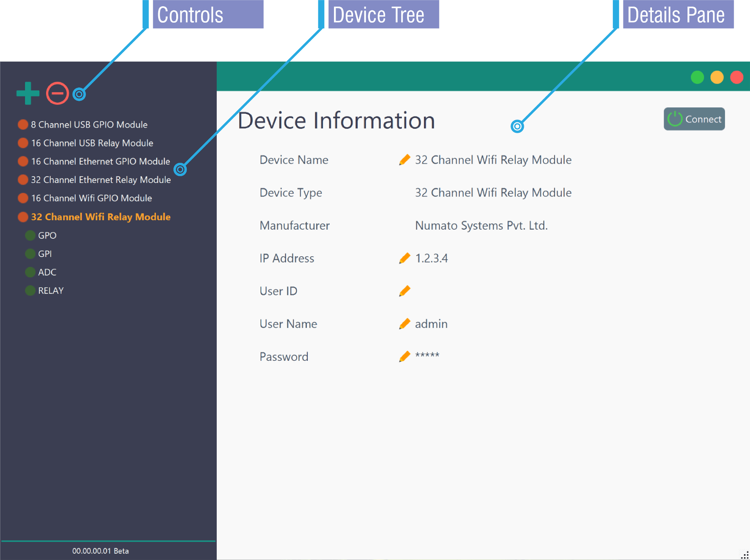Click the window resize grip corner
The width and height of the screenshot is (750, 560).
click(x=745, y=555)
